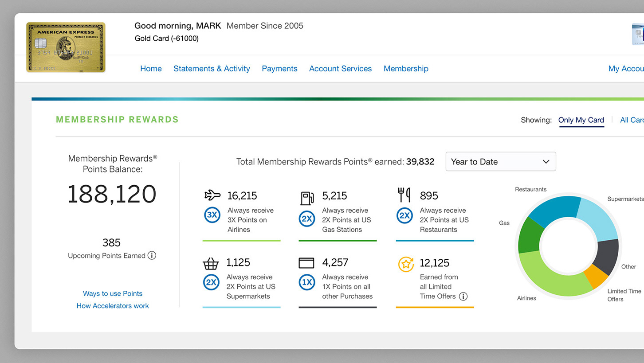Click the 188,120 points balance
Screen dimensions: 644x363
[x=112, y=194]
